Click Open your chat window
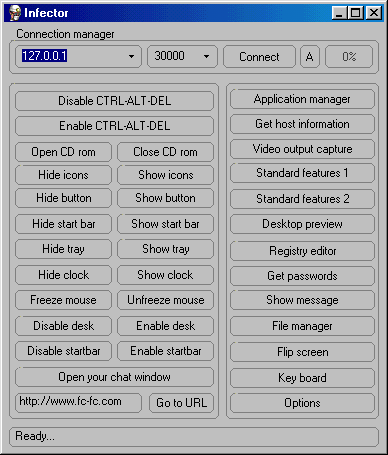388x455 pixels. (114, 377)
